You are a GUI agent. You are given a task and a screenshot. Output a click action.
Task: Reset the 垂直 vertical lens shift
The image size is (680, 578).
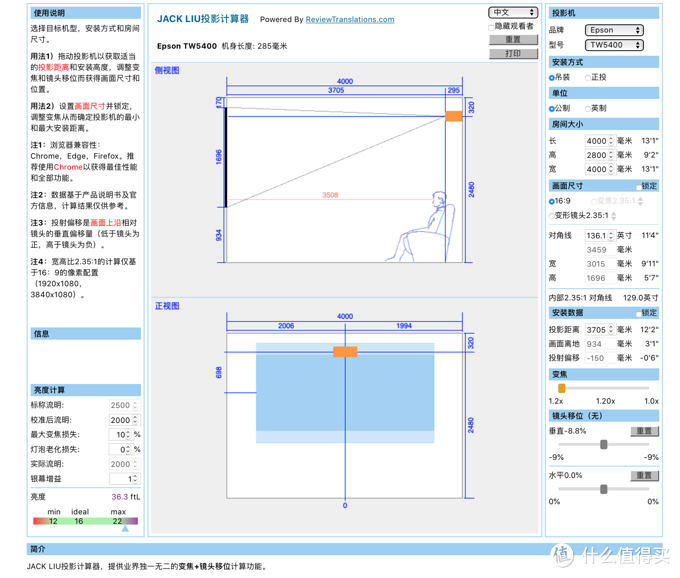tap(644, 431)
